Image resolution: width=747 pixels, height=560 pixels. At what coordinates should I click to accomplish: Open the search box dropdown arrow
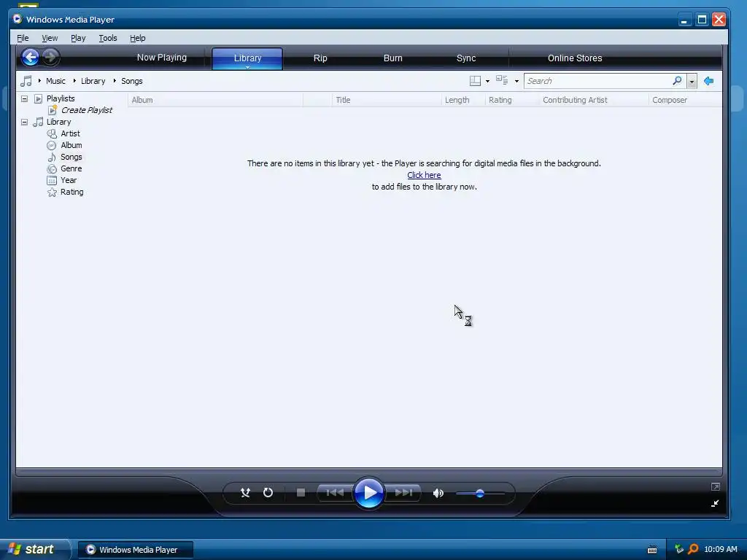click(692, 82)
